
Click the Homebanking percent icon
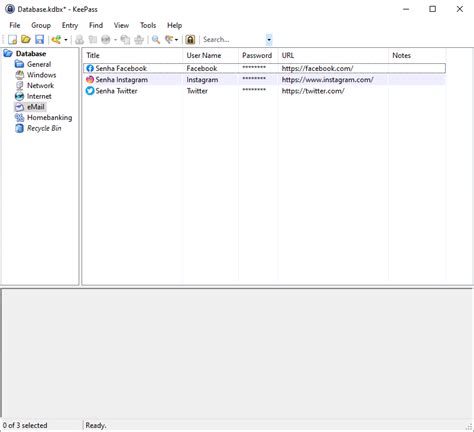20,118
